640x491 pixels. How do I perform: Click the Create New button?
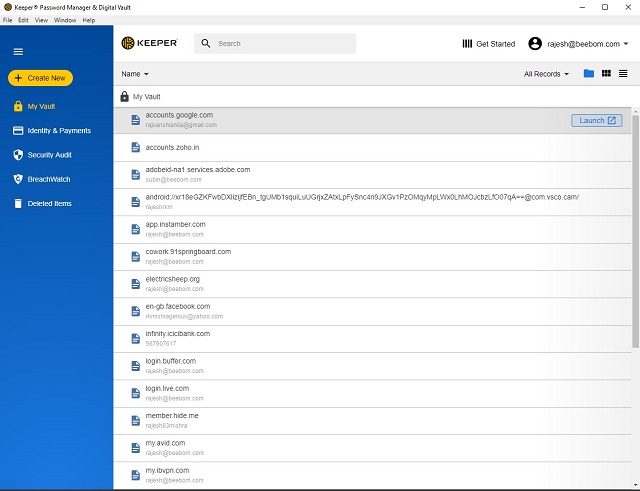(40, 78)
